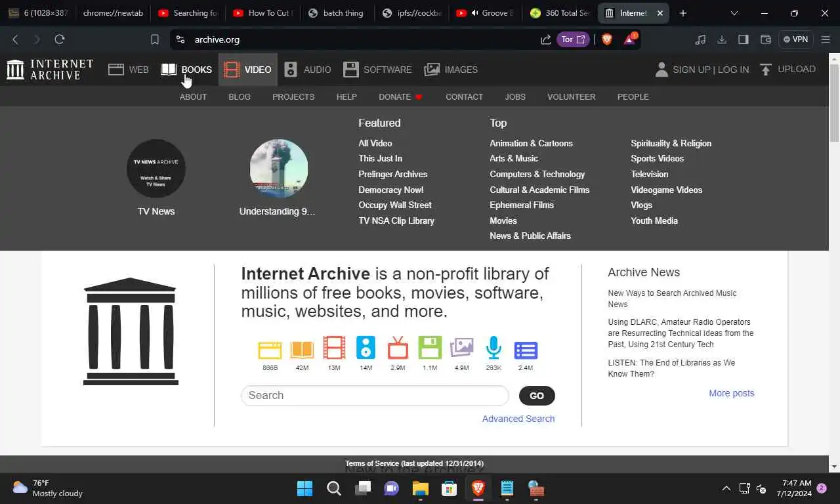The height and width of the screenshot is (504, 840).
Task: Click the blue audio 14M speaker icon
Action: pyautogui.click(x=366, y=348)
